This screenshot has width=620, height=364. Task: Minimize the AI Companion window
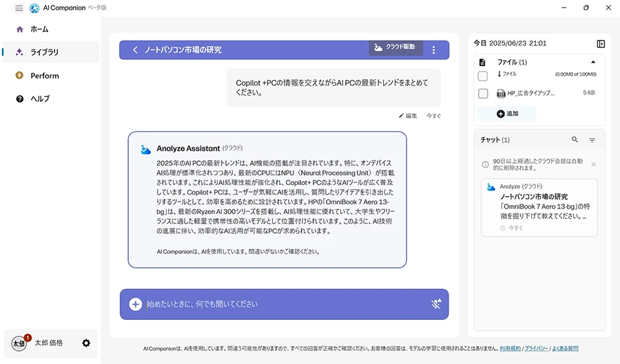[564, 8]
